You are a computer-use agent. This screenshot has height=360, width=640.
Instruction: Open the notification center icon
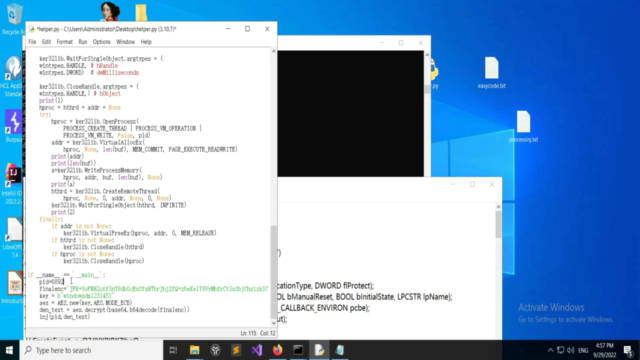point(628,350)
